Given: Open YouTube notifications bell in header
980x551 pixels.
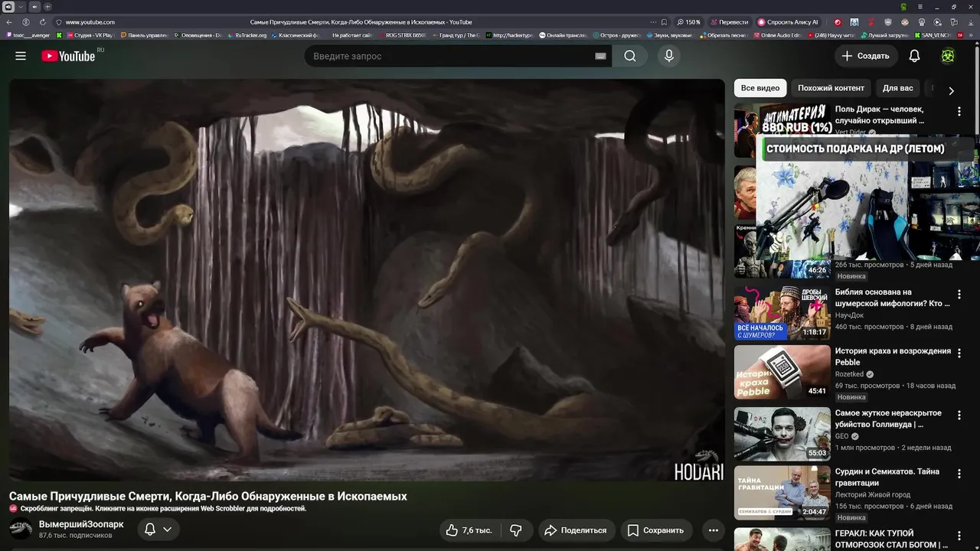Looking at the screenshot, I should (914, 56).
